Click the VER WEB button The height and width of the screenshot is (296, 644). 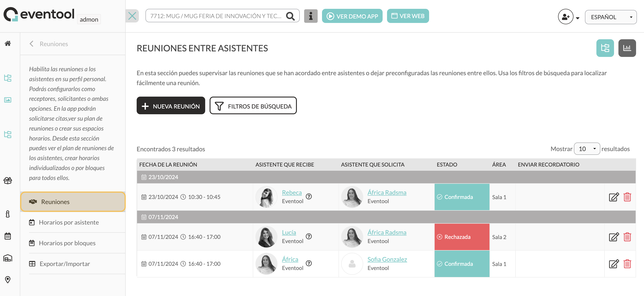[x=408, y=16]
